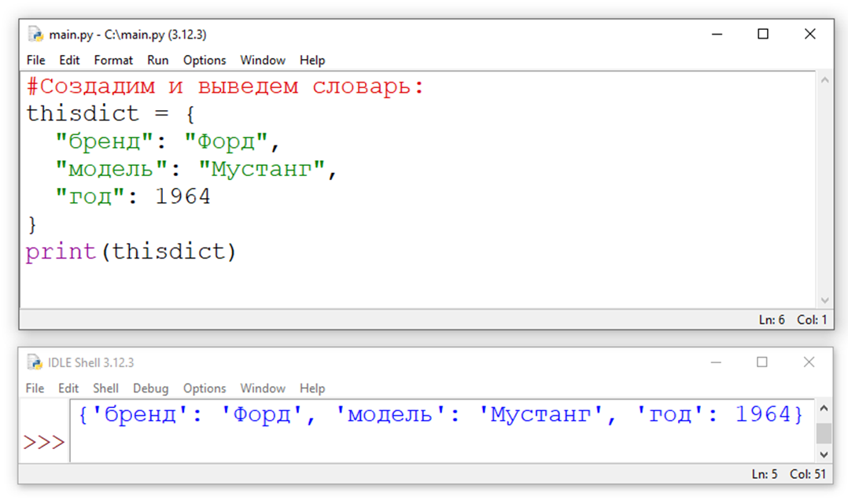
Task: Click the closing brace line in editor
Action: (32, 224)
